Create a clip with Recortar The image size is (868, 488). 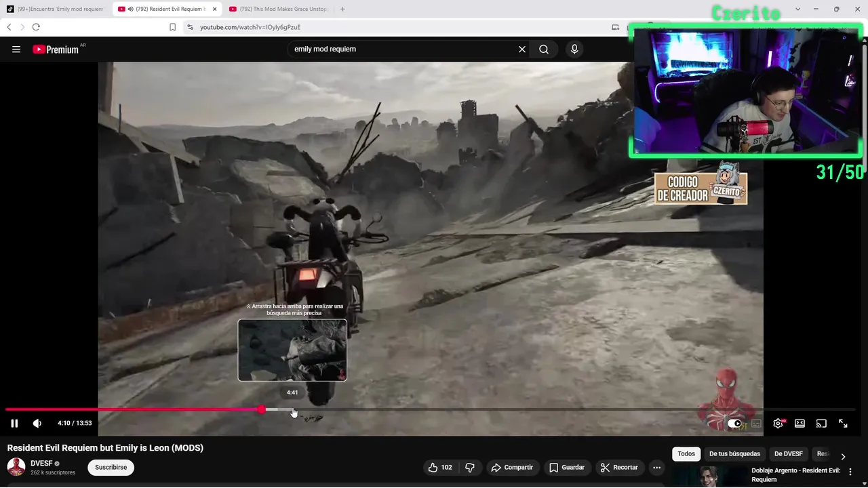pyautogui.click(x=619, y=468)
